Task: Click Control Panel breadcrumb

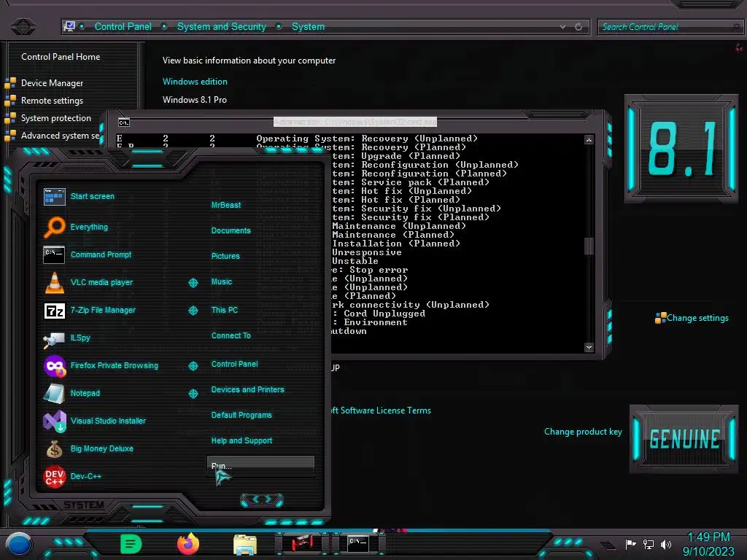Action: pyautogui.click(x=123, y=27)
